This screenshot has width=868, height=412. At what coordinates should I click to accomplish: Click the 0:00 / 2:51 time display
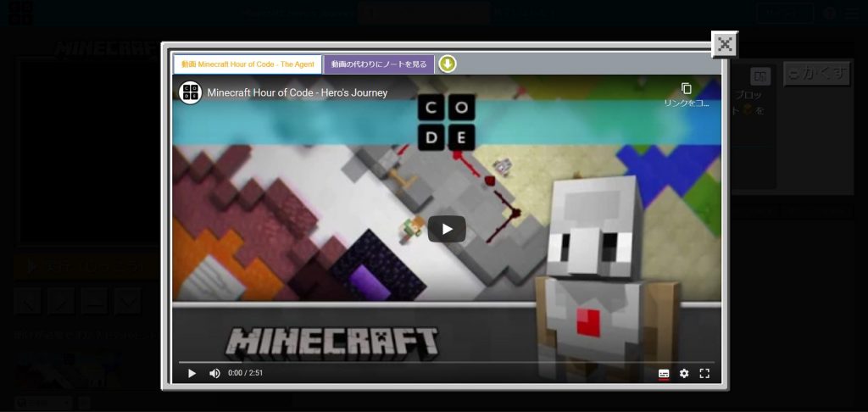pyautogui.click(x=245, y=373)
